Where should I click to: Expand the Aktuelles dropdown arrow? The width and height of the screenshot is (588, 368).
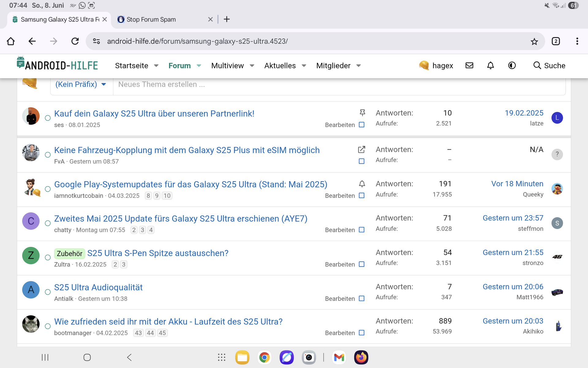[304, 66]
